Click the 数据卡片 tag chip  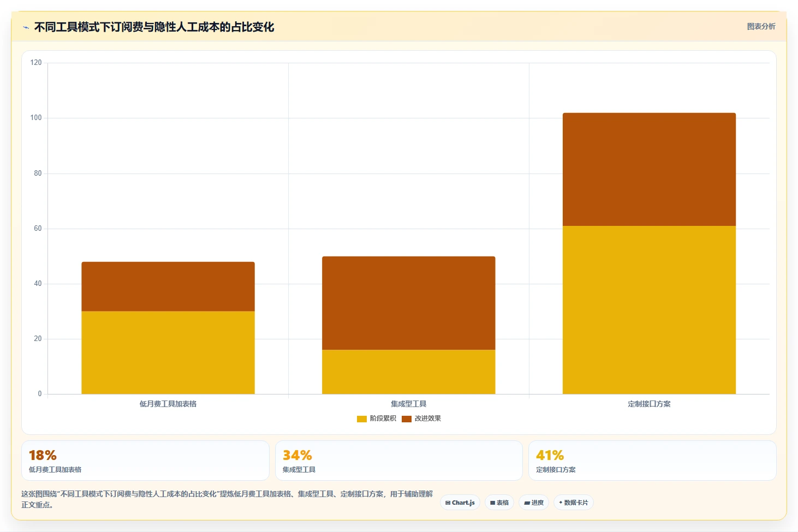pyautogui.click(x=574, y=503)
